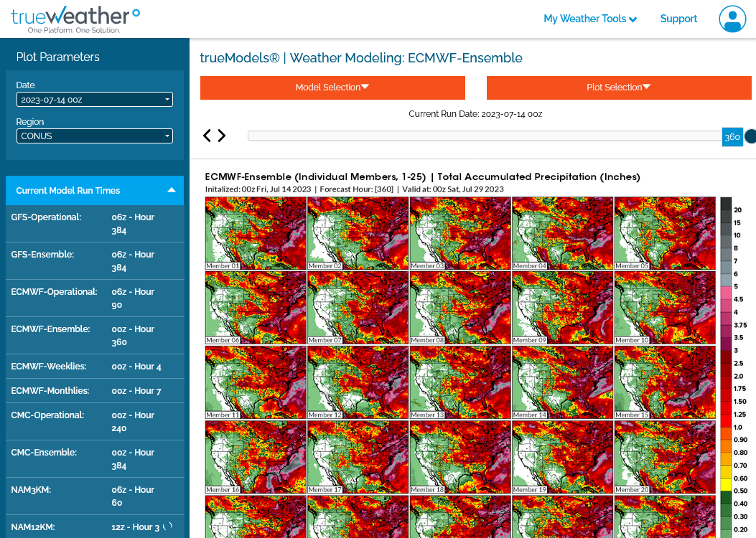Click the Current Run Date text
Image resolution: width=756 pixels, height=538 pixels.
(475, 114)
